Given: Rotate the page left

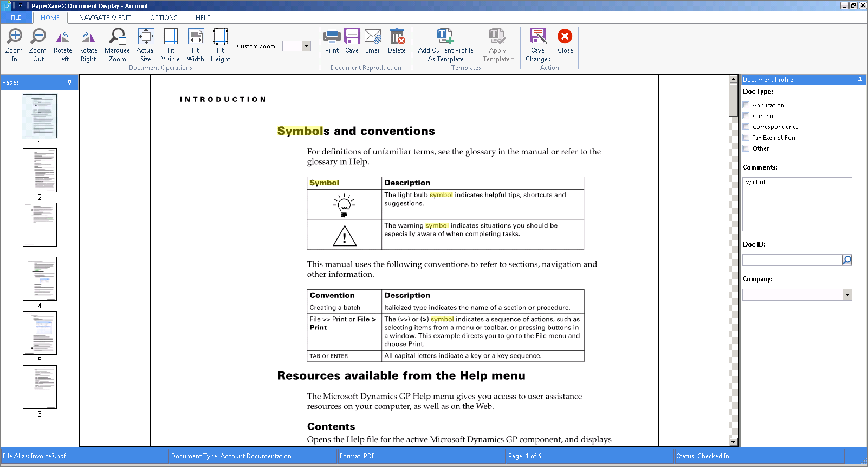Looking at the screenshot, I should (63, 45).
